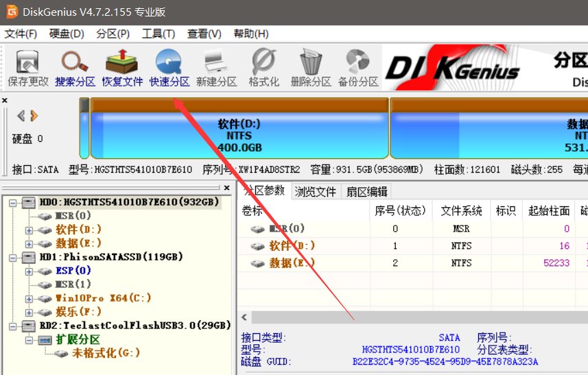Click the 序号(状态) column header
Image resolution: width=588 pixels, height=375 pixels.
[401, 211]
